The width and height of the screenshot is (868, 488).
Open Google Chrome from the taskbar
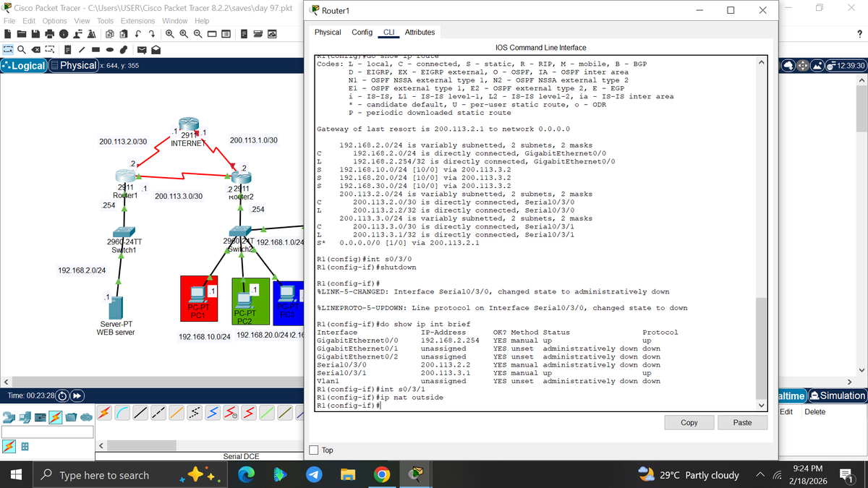382,475
